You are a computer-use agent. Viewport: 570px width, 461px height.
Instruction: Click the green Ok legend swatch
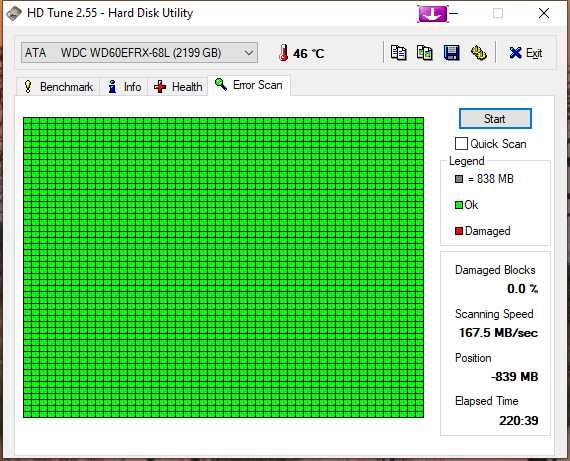tap(459, 205)
